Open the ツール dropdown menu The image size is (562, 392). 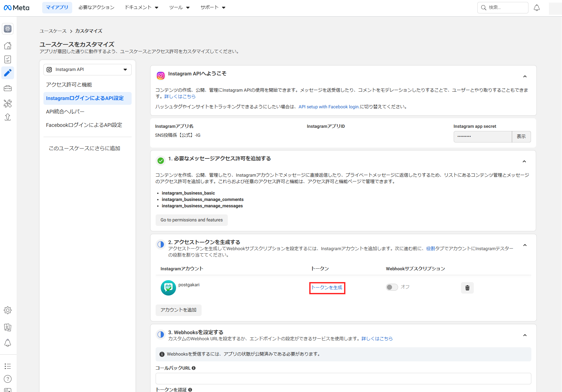pos(179,7)
